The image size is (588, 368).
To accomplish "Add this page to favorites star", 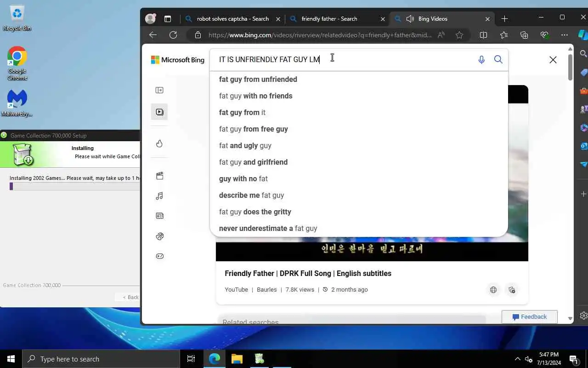I will pos(459,35).
